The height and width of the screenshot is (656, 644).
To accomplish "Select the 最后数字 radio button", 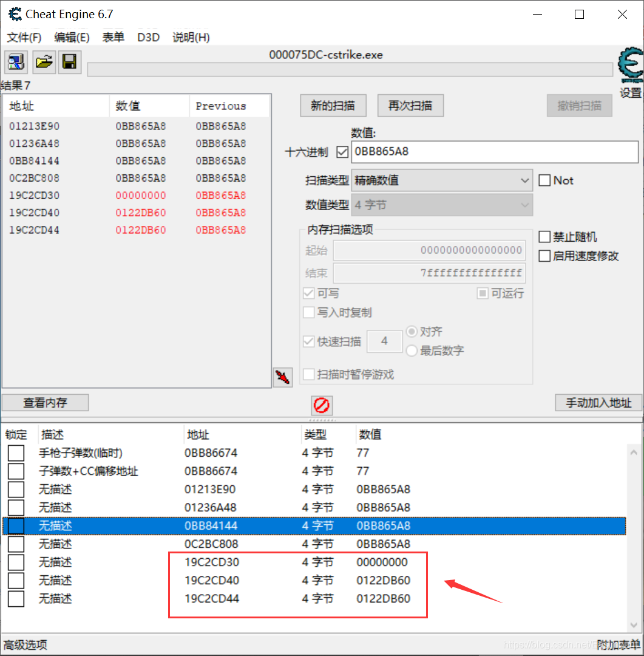I will (412, 350).
